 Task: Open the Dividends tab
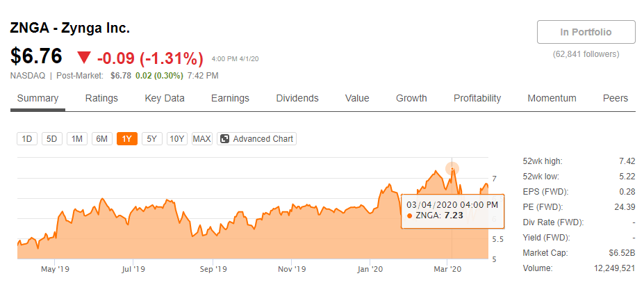pyautogui.click(x=297, y=99)
